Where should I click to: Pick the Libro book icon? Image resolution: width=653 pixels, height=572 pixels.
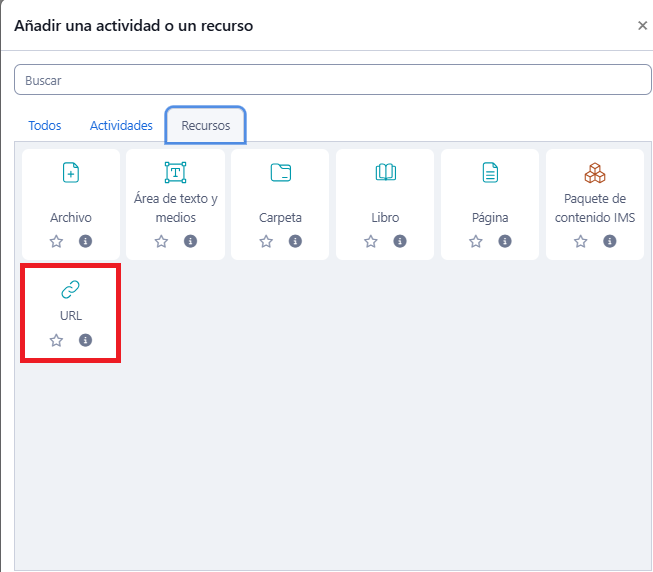385,173
